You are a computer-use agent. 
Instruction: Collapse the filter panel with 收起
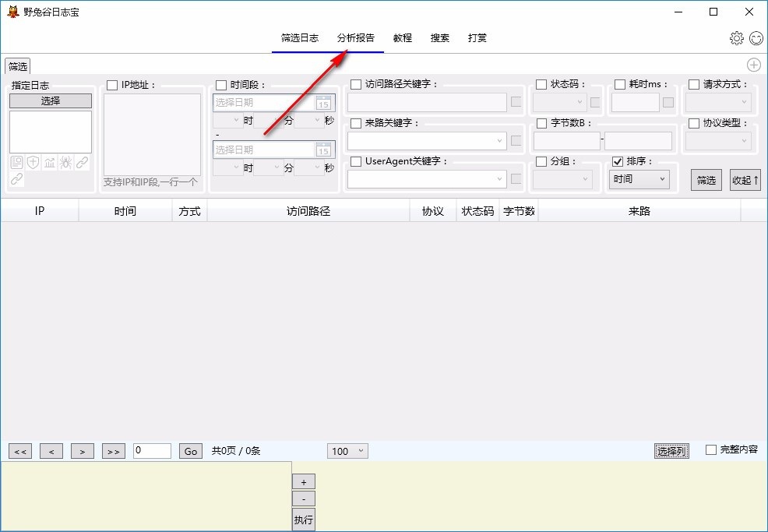745,180
